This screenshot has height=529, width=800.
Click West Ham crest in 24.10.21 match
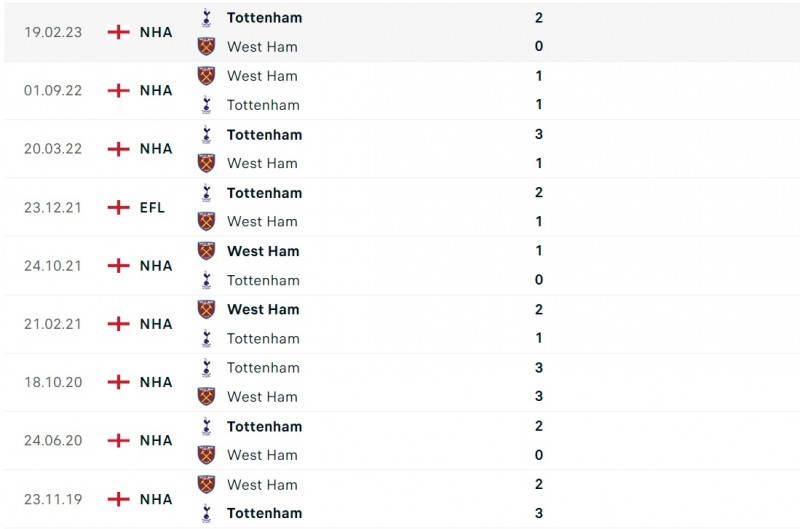[x=206, y=251]
